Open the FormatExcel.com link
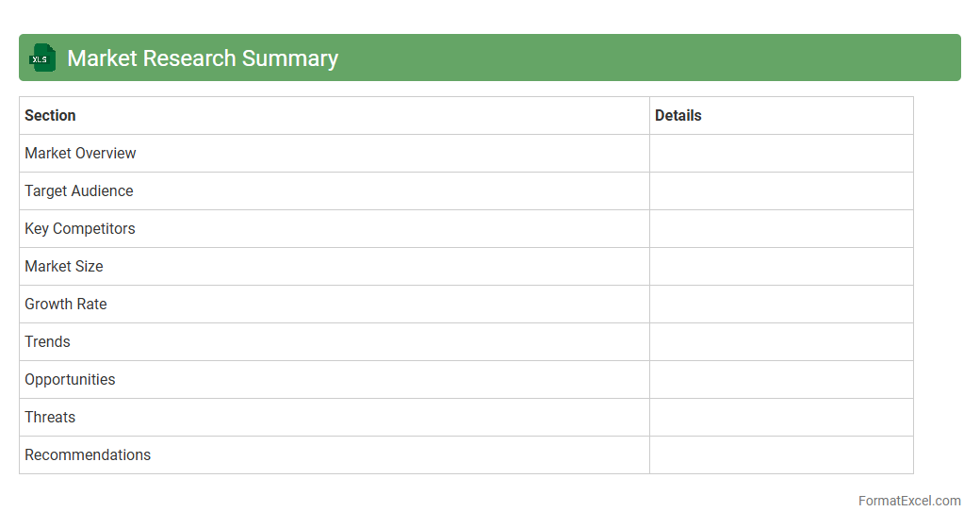 [909, 501]
